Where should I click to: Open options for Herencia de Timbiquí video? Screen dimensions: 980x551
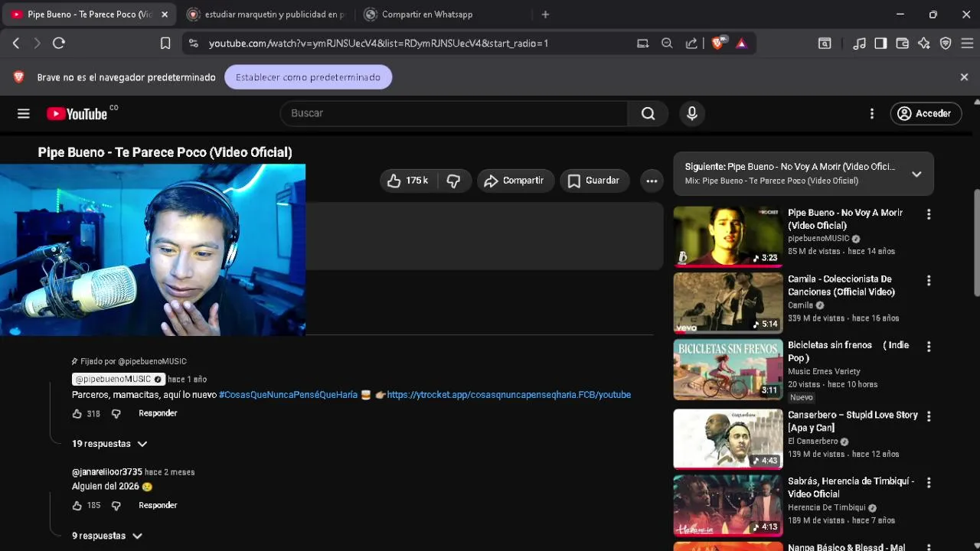pyautogui.click(x=929, y=483)
